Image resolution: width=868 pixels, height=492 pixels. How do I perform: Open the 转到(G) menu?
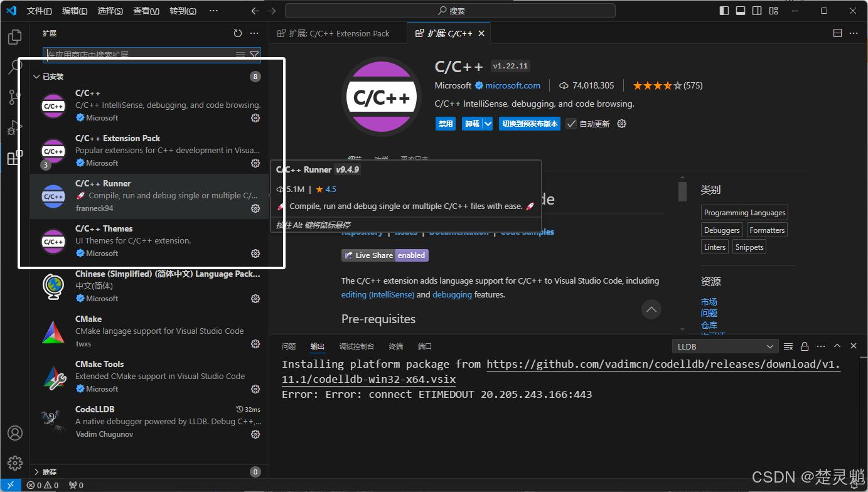[x=183, y=11]
